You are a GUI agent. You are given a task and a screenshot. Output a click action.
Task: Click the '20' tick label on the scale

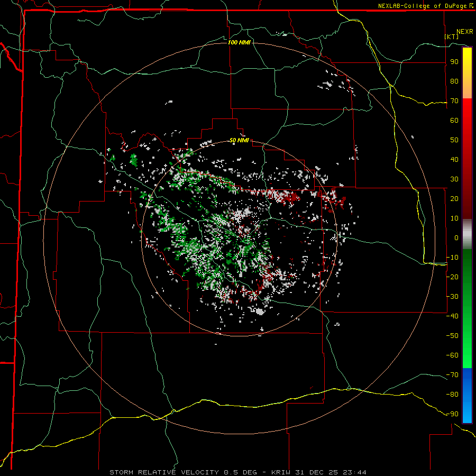[454, 198]
